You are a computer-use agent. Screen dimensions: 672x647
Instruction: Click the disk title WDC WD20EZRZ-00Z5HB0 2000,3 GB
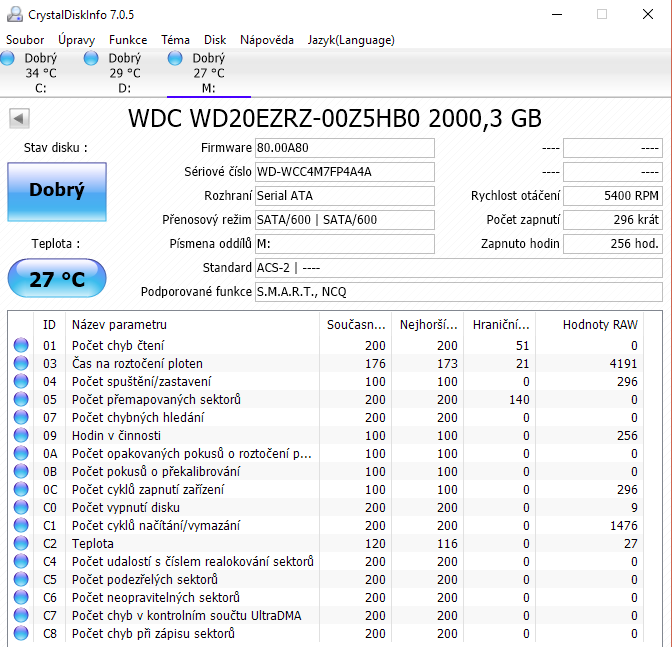point(335,118)
